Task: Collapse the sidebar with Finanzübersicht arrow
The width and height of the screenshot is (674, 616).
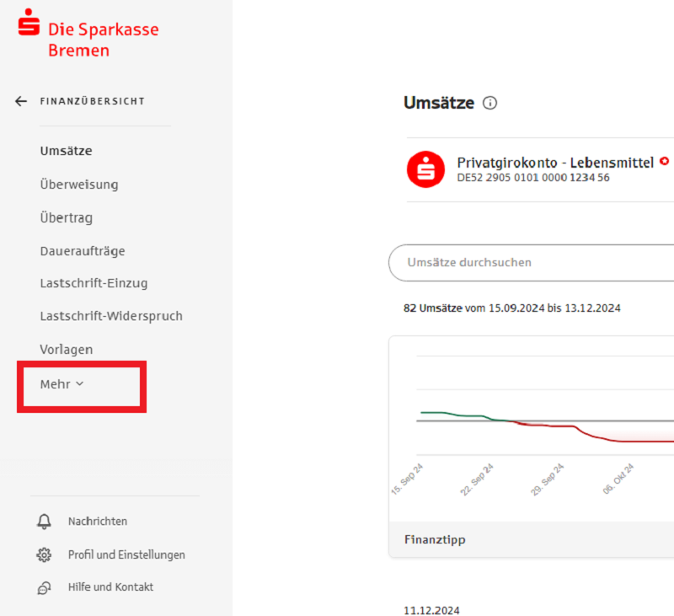Action: 20,100
